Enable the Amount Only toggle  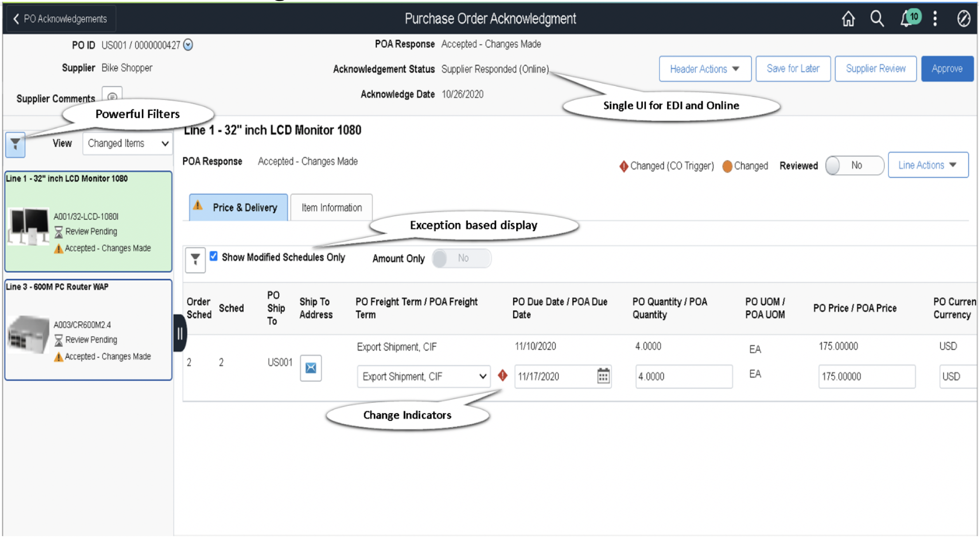coord(461,258)
